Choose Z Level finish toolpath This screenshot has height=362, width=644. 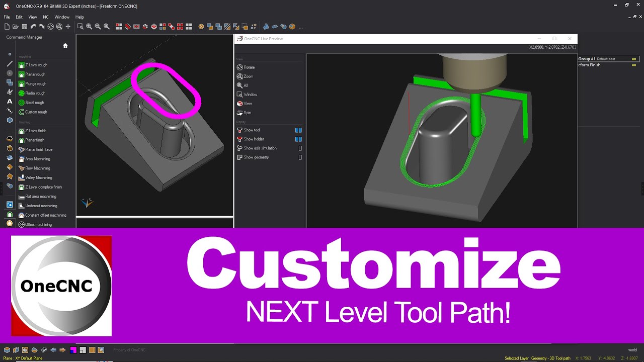point(33,131)
